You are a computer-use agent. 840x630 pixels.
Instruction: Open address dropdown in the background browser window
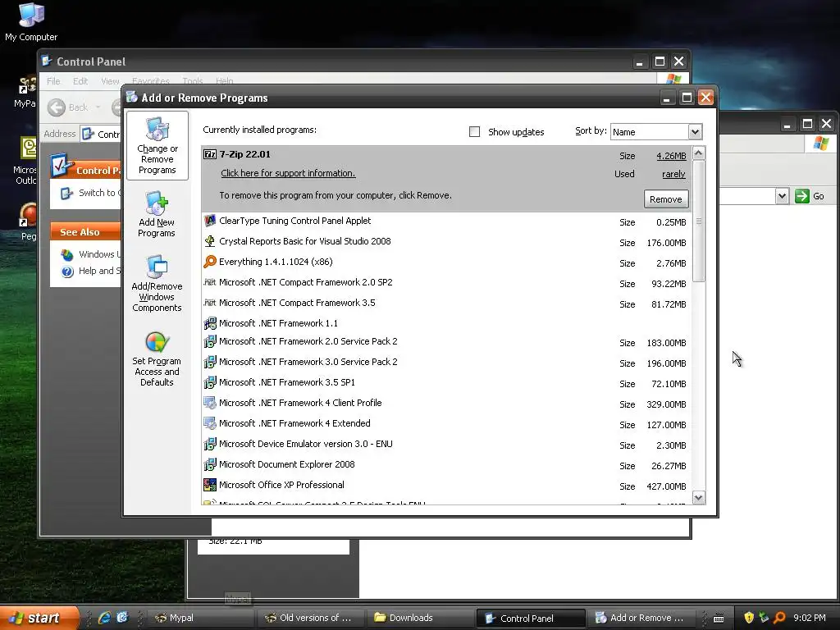[x=782, y=196]
